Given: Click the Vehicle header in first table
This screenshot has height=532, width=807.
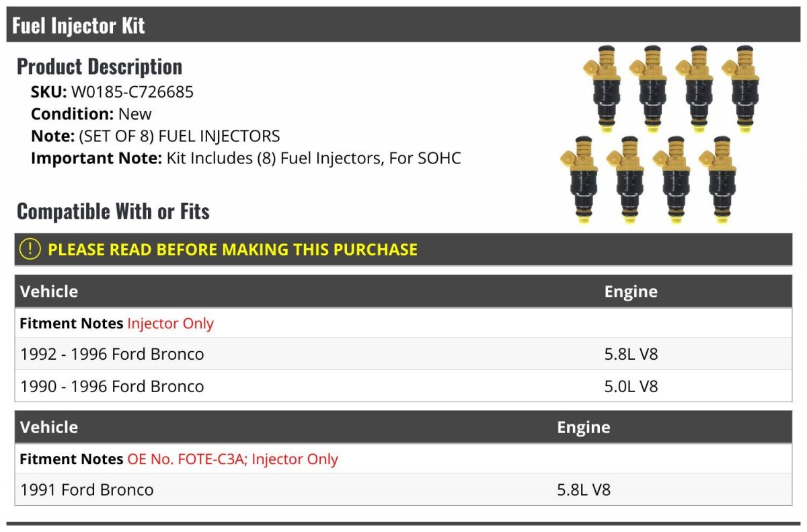Looking at the screenshot, I should tap(49, 291).
